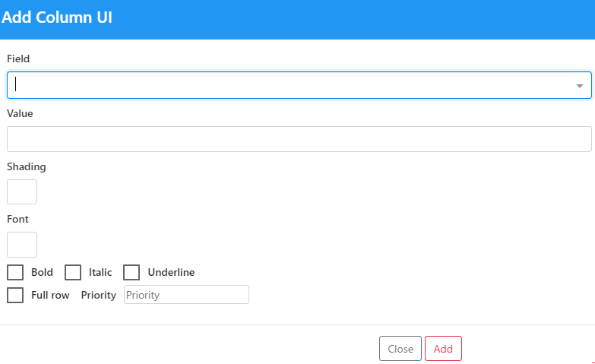
Task: Click the Field label text
Action: click(18, 59)
